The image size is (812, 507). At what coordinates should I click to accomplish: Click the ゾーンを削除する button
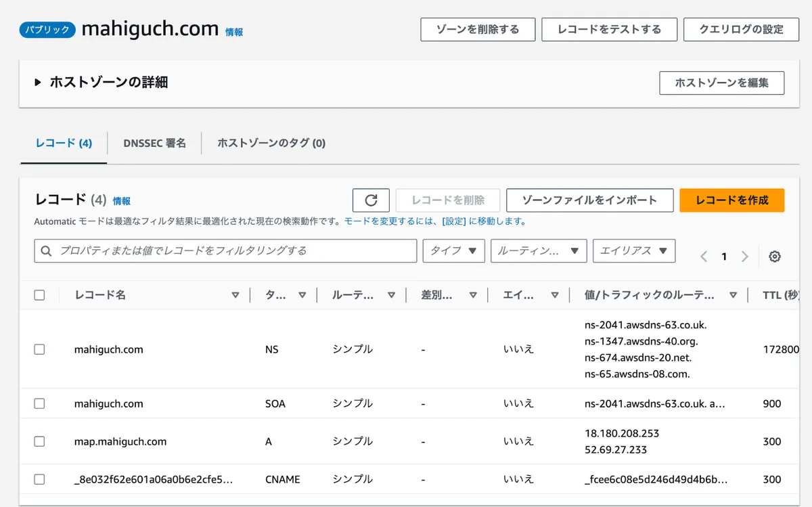[x=478, y=30]
